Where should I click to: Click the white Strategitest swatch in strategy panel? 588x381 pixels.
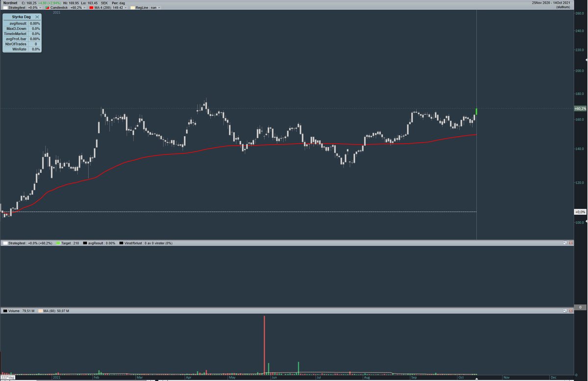[x=5, y=243]
